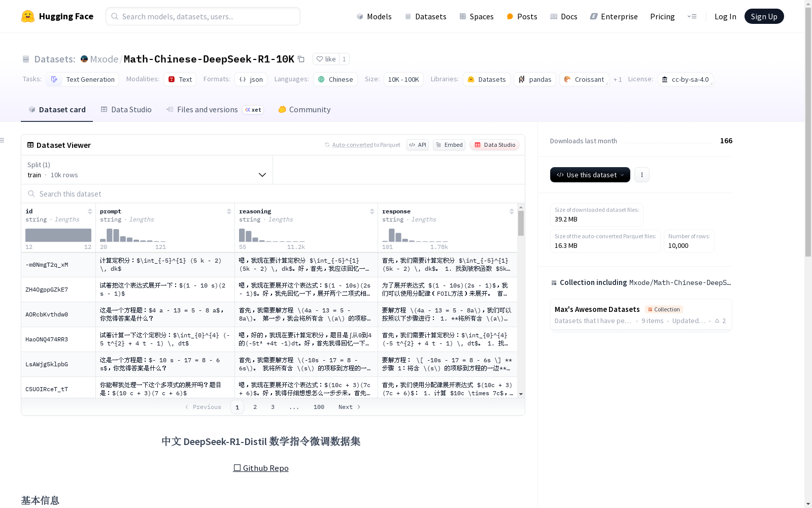Expand the left sidebar table-of-contents icon
This screenshot has width=812, height=508.
2,140
